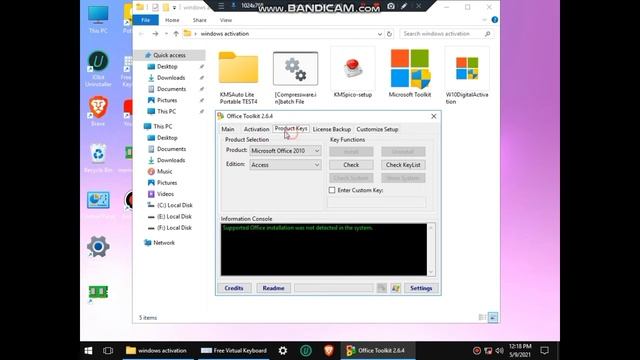Image resolution: width=640 pixels, height=360 pixels.
Task: Open the Explorer Home ribbon tab
Action: point(172,20)
